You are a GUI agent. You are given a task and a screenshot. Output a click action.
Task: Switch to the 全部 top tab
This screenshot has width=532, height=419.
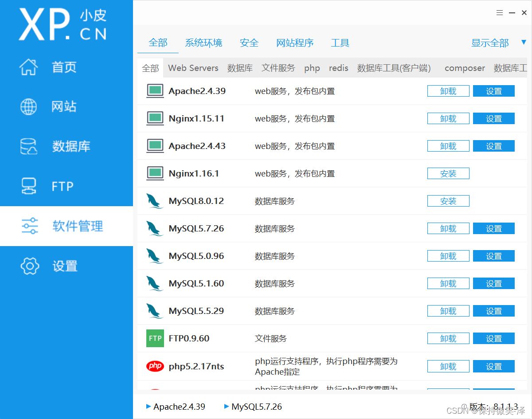click(158, 43)
